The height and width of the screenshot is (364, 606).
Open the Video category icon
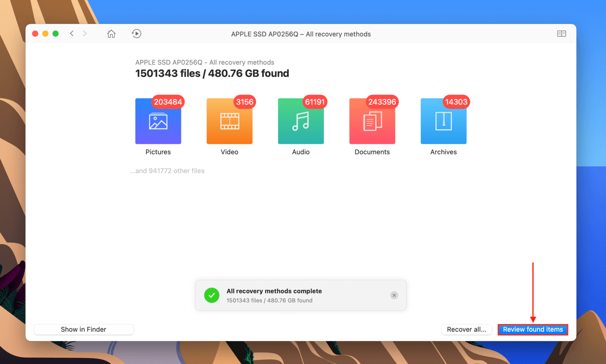click(229, 121)
